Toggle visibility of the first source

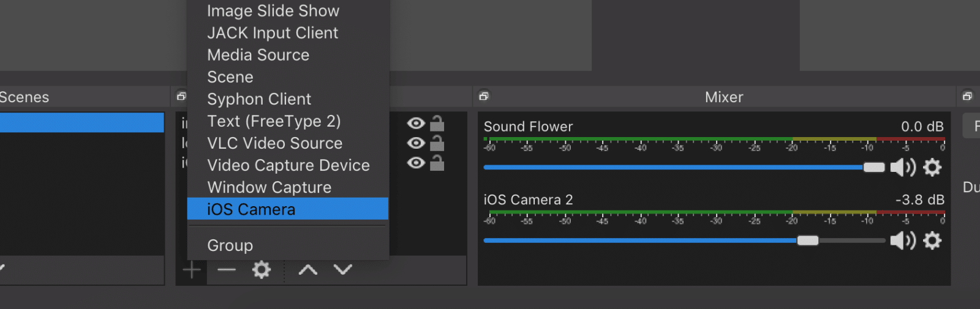click(416, 124)
